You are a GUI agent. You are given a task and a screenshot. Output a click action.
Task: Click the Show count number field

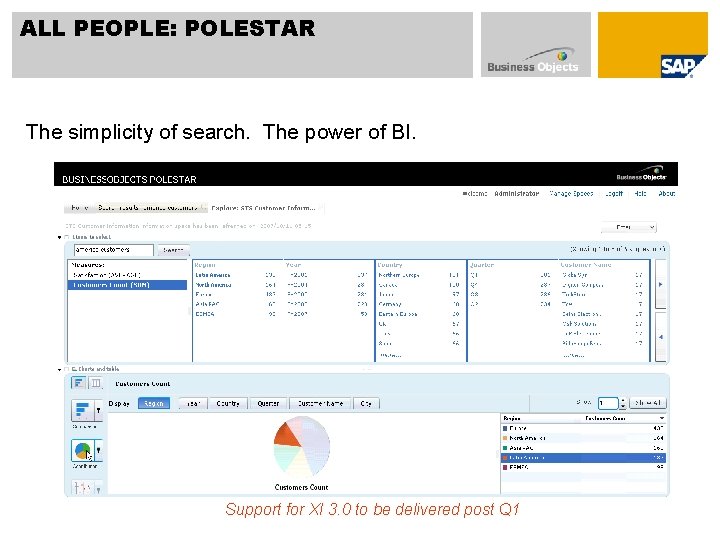tap(608, 403)
